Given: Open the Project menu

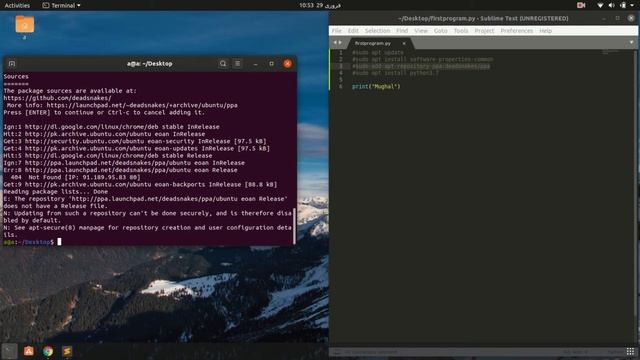Looking at the screenshot, I should pos(484,31).
